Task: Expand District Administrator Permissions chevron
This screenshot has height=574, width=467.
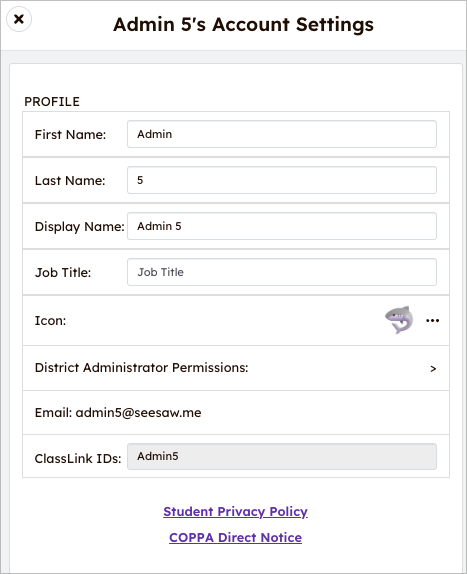Action: tap(433, 369)
